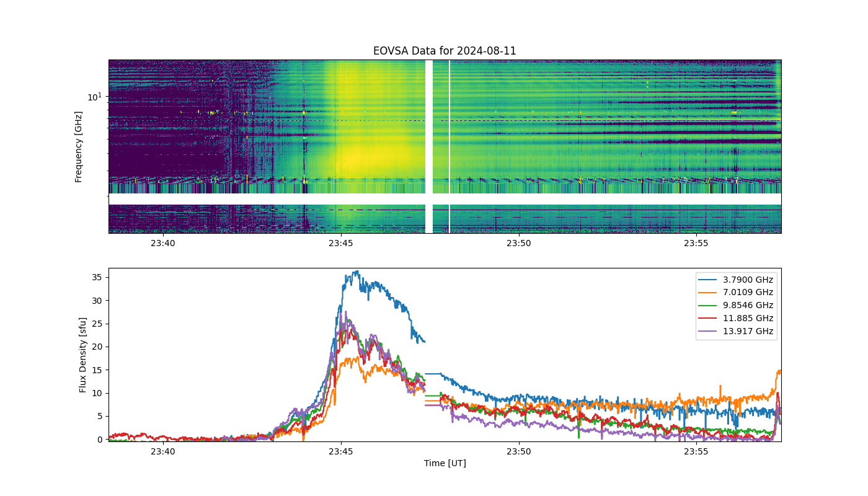This screenshot has height=496, width=868.
Task: Click the 23:55 tick under the flux plot
Action: point(696,452)
